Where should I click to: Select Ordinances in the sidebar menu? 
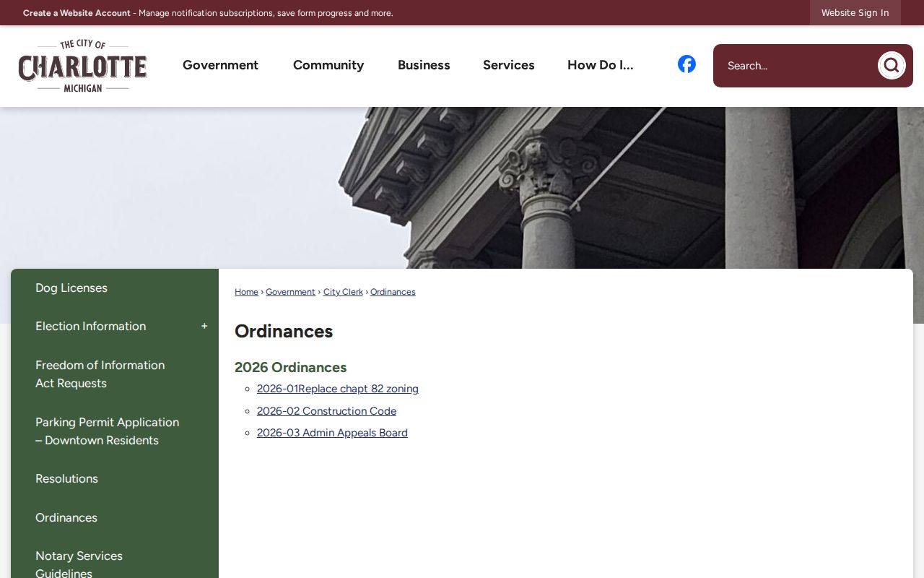[x=115, y=517]
